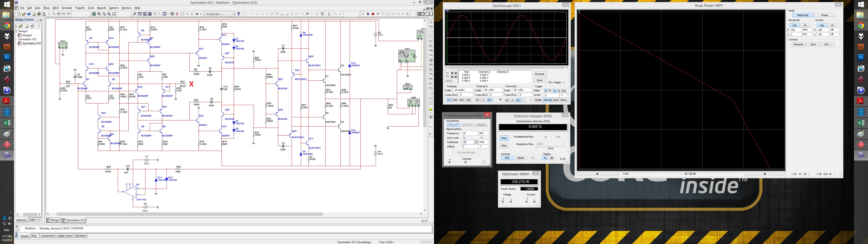Stop the simulation with the red square
This screenshot has width=868, height=244.
click(x=373, y=14)
